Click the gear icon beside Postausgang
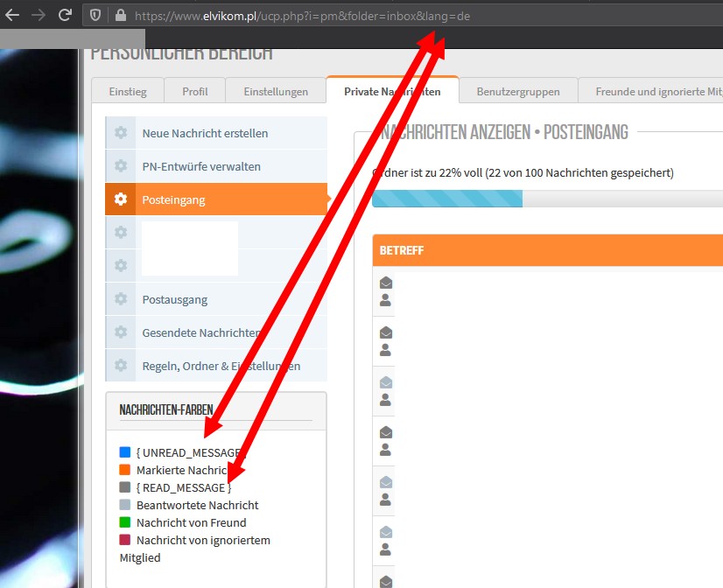 pos(121,298)
